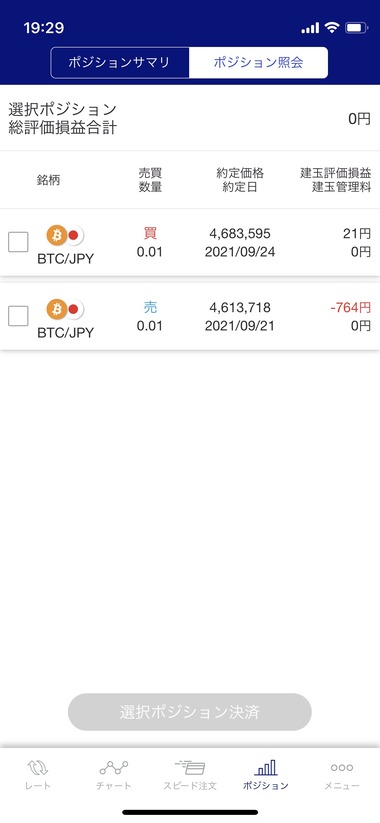Tap the -764円 loss value

351,308
